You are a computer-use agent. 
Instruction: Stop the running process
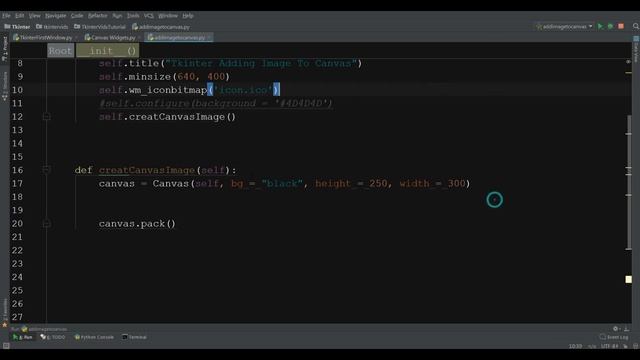[621, 27]
